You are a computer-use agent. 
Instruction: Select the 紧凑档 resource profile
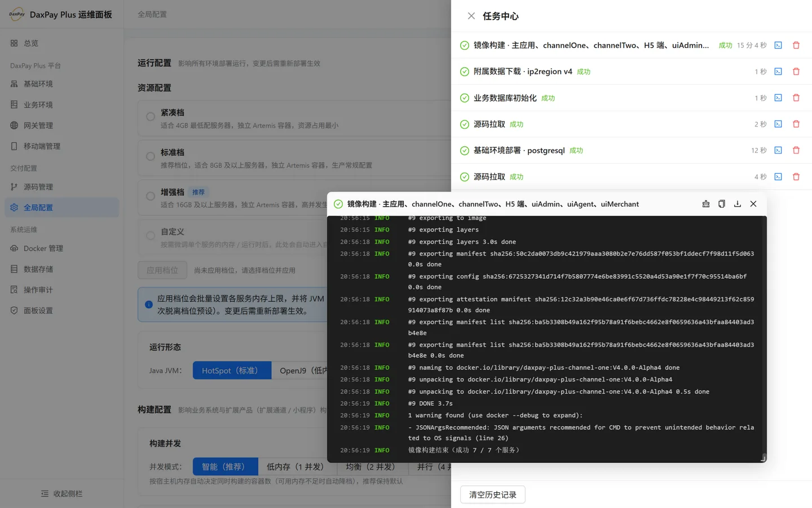click(151, 117)
